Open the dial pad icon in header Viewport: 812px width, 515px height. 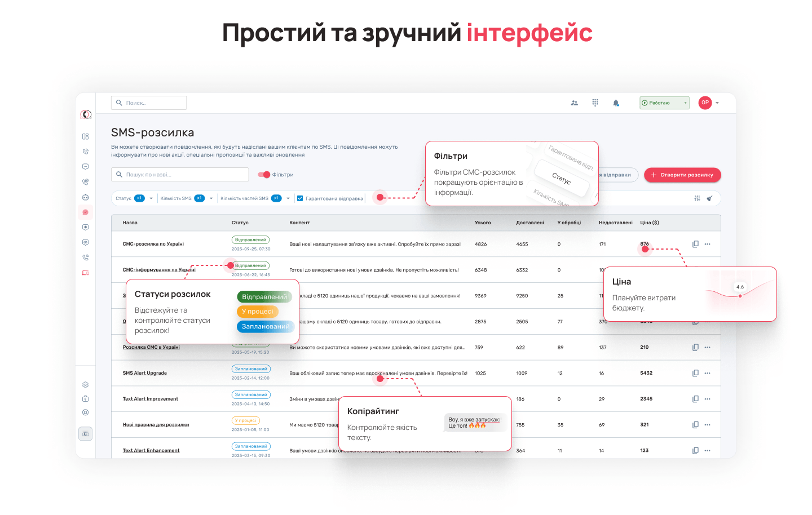pyautogui.click(x=595, y=103)
